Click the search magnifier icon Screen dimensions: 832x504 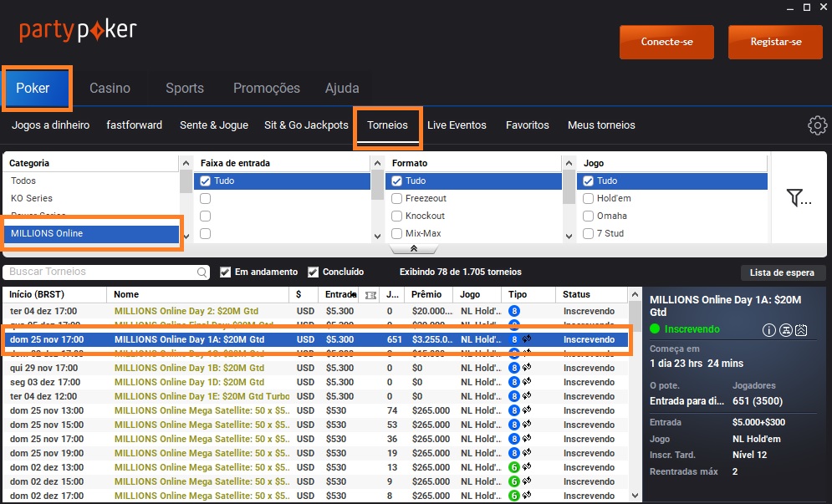(202, 272)
